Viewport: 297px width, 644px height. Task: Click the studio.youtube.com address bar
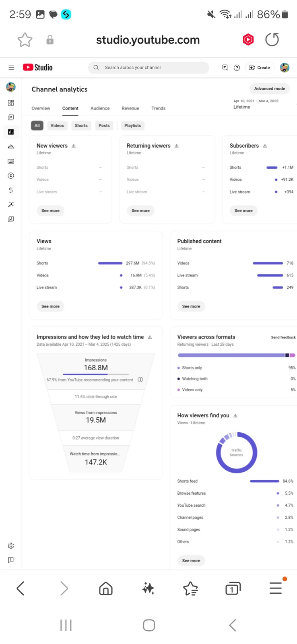[x=148, y=40]
